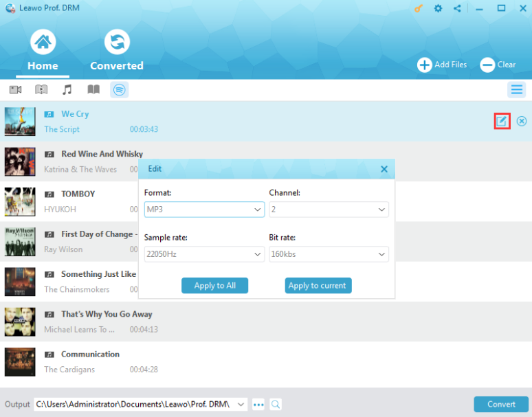
Task: Clear the file list
Action: [498, 65]
